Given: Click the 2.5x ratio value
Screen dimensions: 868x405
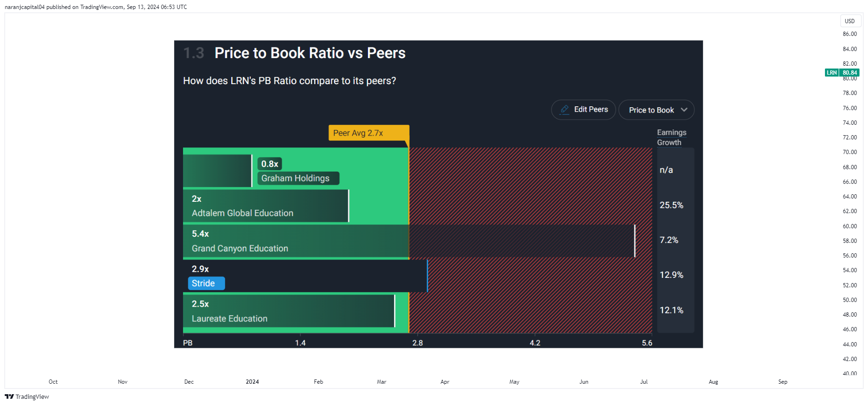Looking at the screenshot, I should pyautogui.click(x=200, y=304).
